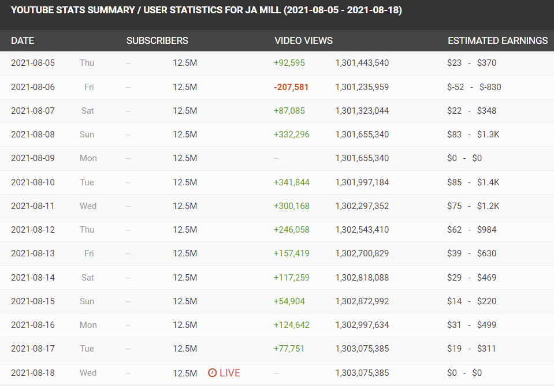
Task: Click the negative -207,581 views value
Action: tap(291, 87)
